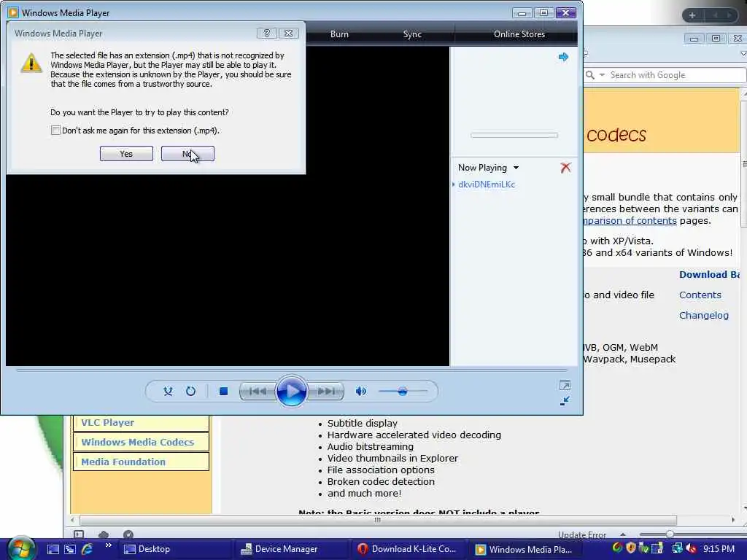
Task: Open the Burn tab in Media Player
Action: [339, 34]
